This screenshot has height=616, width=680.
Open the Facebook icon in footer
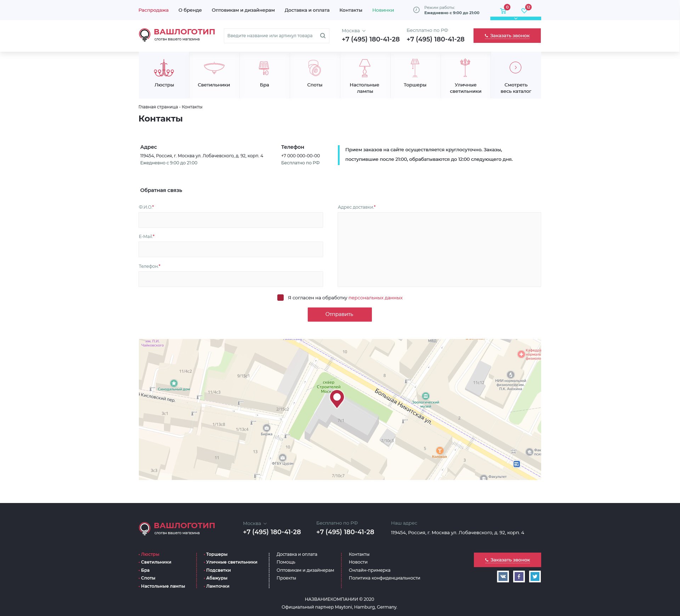click(x=519, y=576)
